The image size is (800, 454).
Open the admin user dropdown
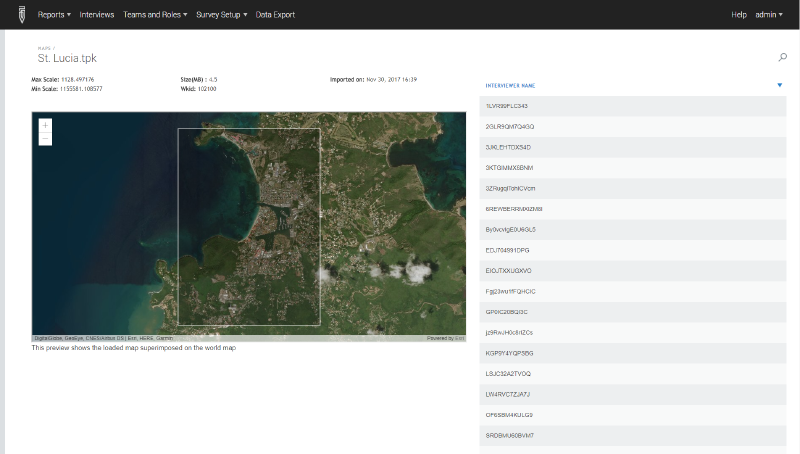point(768,15)
